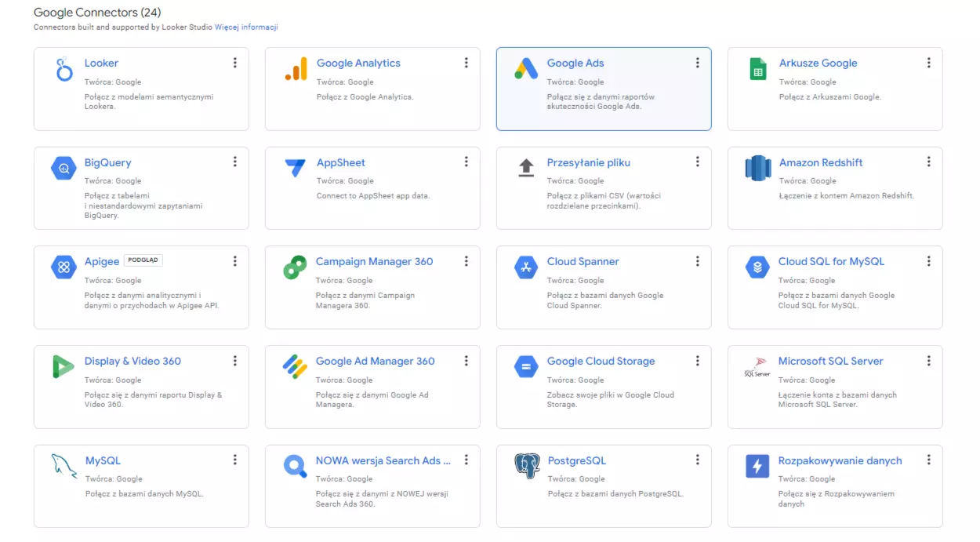Select the BigQuery connector title
Screen dimensions: 980x542
[x=108, y=162]
